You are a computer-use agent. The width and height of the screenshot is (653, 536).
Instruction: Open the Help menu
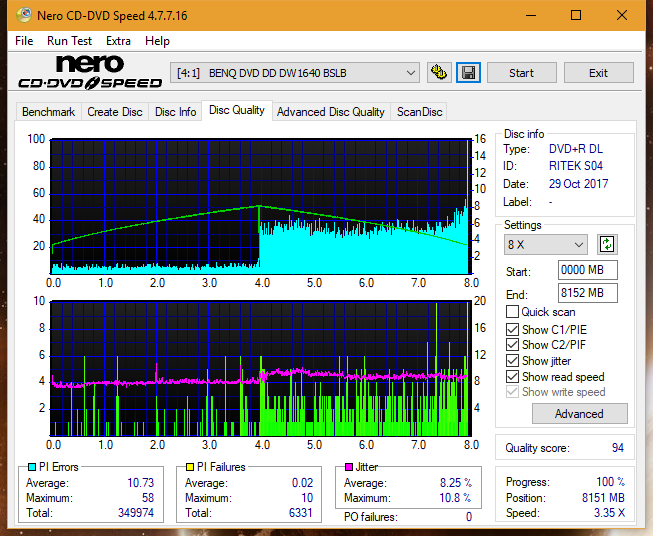(x=157, y=41)
